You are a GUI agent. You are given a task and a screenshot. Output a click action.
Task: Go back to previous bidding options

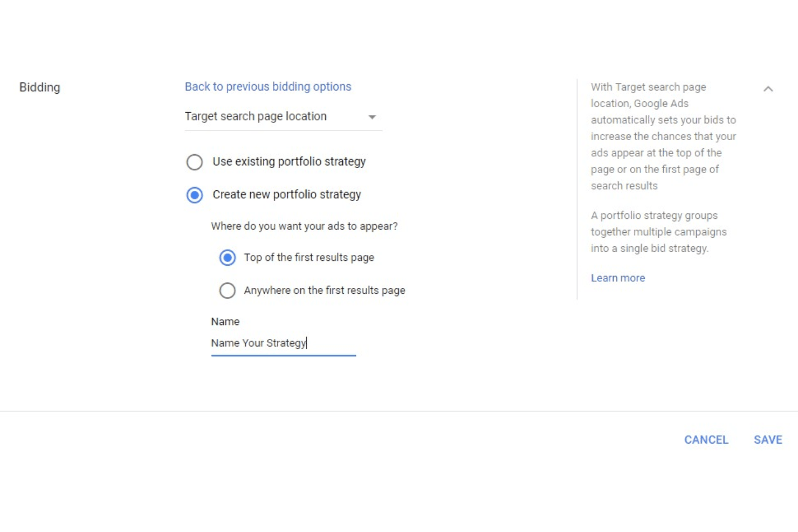tap(268, 87)
